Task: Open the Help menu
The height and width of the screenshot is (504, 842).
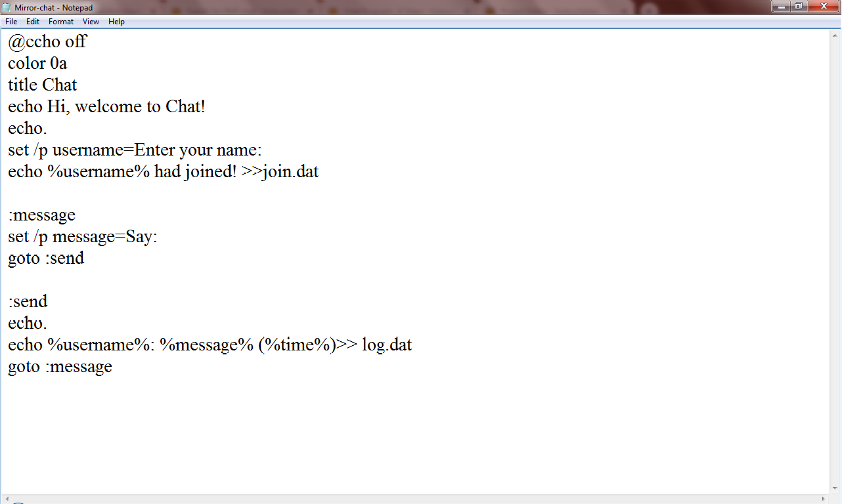Action: tap(116, 21)
